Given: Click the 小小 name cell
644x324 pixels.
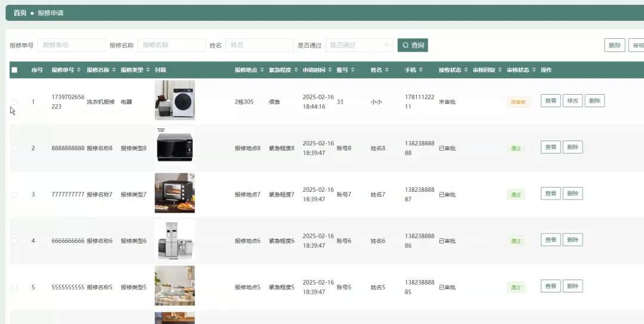Looking at the screenshot, I should click(376, 102).
